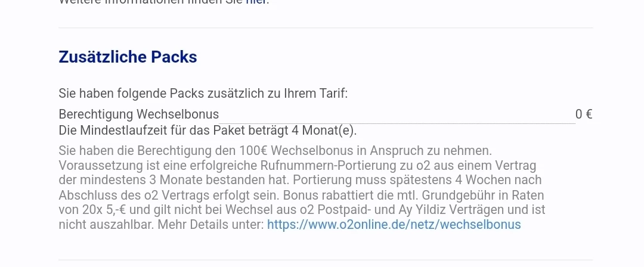This screenshot has height=267, width=644.
Task: Click the '4 Monat(e)' duration text
Action: (x=324, y=131)
